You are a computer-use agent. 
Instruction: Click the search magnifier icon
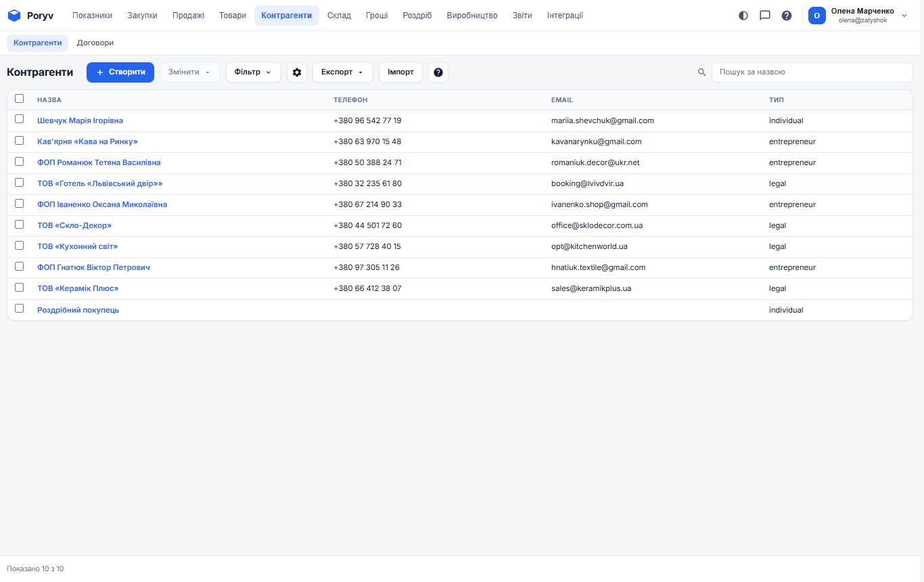[x=702, y=72]
